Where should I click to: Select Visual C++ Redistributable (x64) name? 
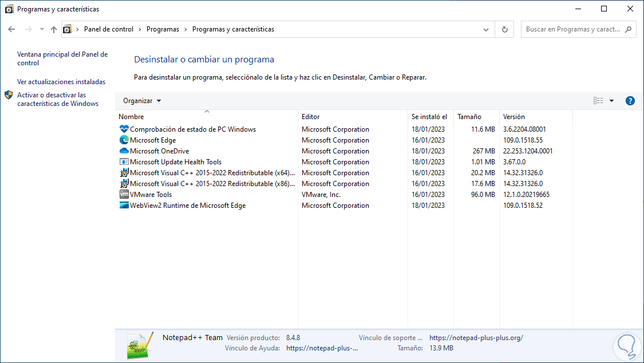pyautogui.click(x=212, y=173)
